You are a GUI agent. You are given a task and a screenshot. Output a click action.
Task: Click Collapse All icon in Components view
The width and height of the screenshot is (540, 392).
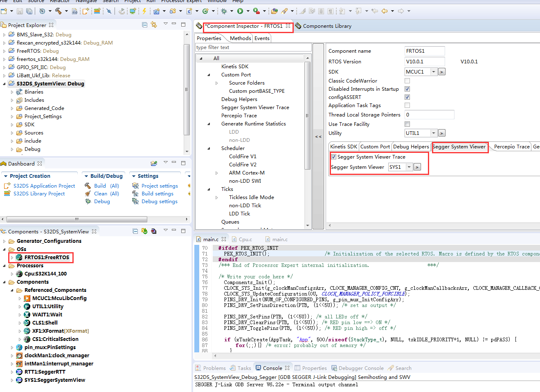pyautogui.click(x=135, y=231)
